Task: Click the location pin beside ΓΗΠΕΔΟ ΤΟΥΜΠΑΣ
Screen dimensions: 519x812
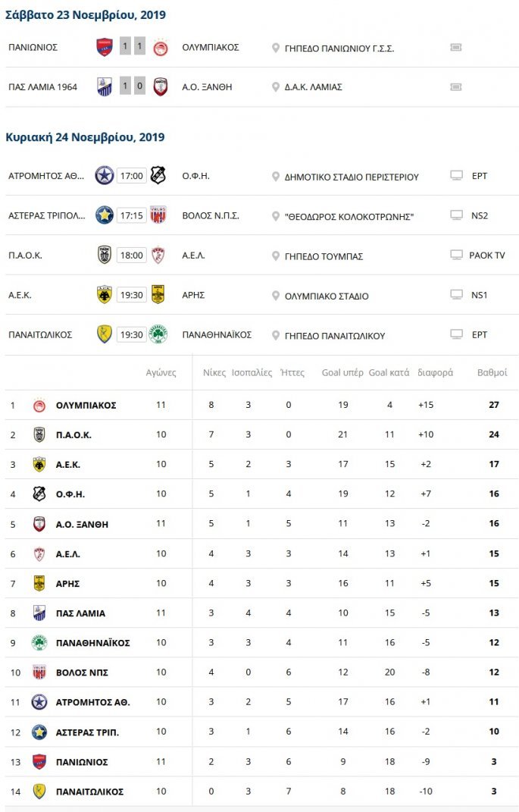Action: click(277, 256)
